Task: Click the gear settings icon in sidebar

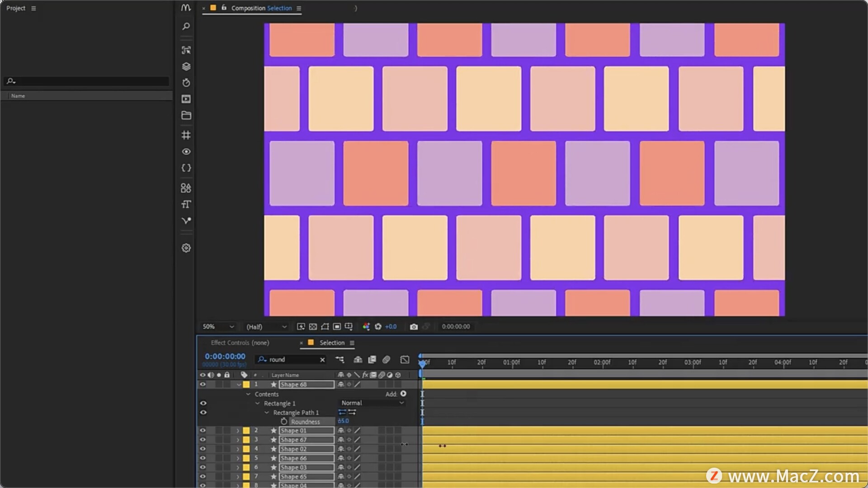Action: click(x=186, y=248)
